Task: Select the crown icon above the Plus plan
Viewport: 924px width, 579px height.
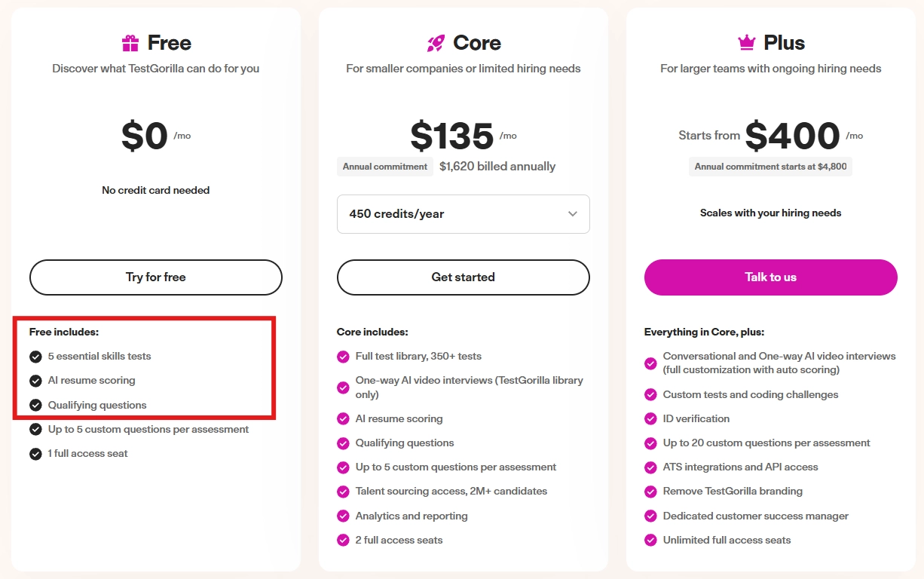Action: [745, 42]
